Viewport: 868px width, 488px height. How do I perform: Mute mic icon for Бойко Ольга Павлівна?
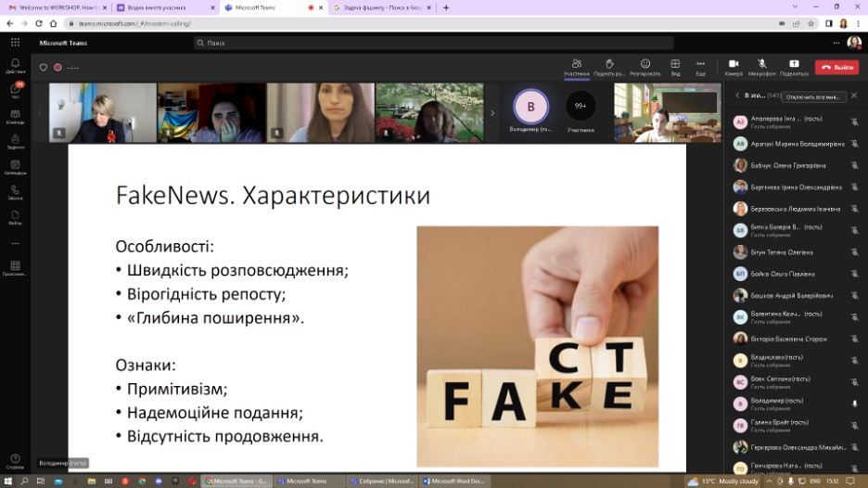point(855,274)
